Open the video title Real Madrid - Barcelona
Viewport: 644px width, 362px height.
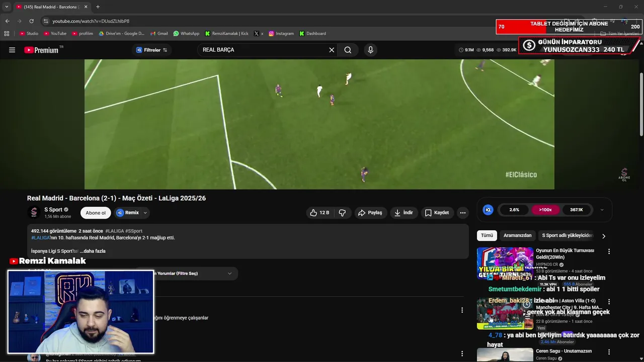pos(116,198)
